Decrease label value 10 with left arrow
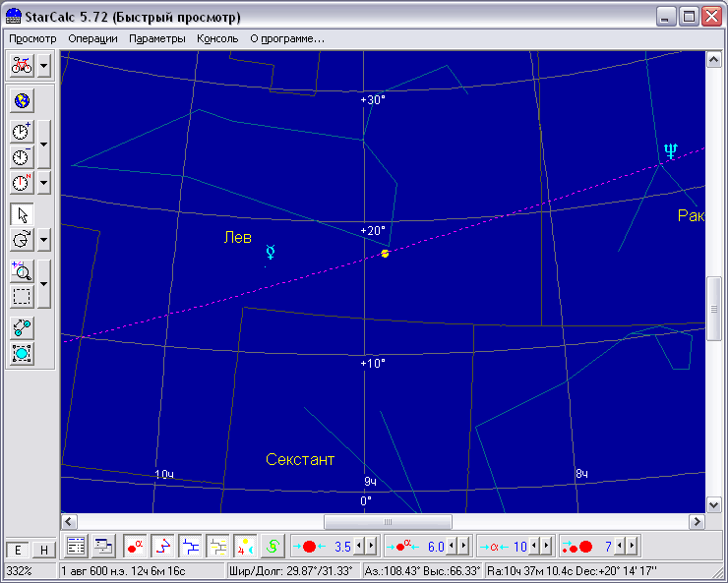 [534, 547]
